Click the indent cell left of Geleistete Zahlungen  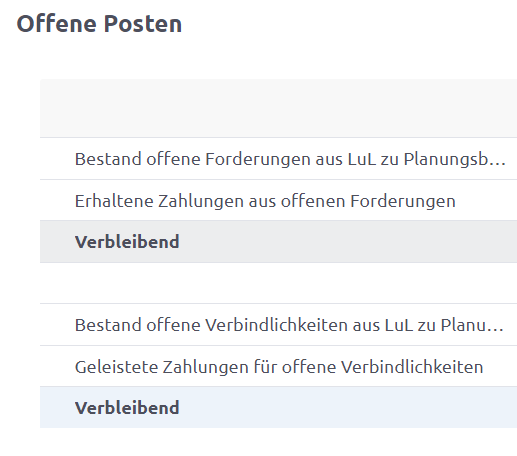[x=57, y=366]
